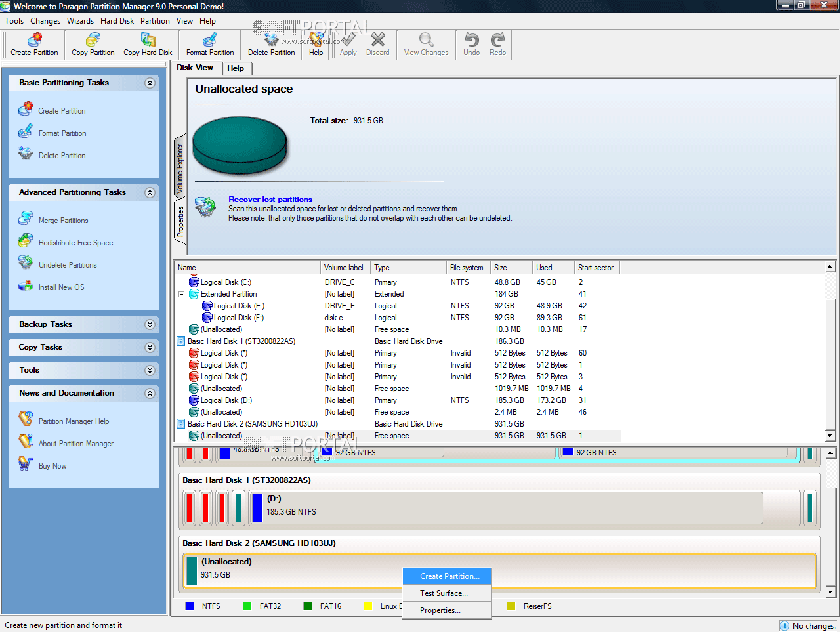The height and width of the screenshot is (632, 840).
Task: Open the Wizards menu
Action: (x=80, y=21)
